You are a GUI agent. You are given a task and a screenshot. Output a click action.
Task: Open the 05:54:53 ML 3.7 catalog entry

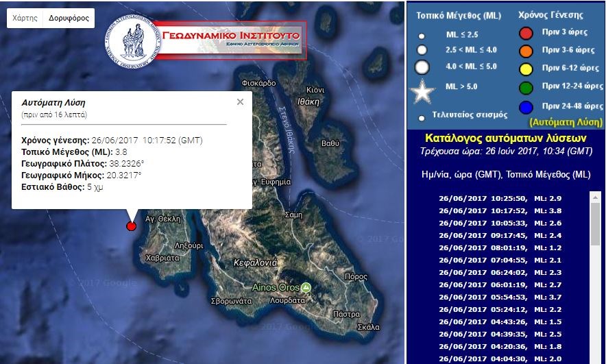500,297
